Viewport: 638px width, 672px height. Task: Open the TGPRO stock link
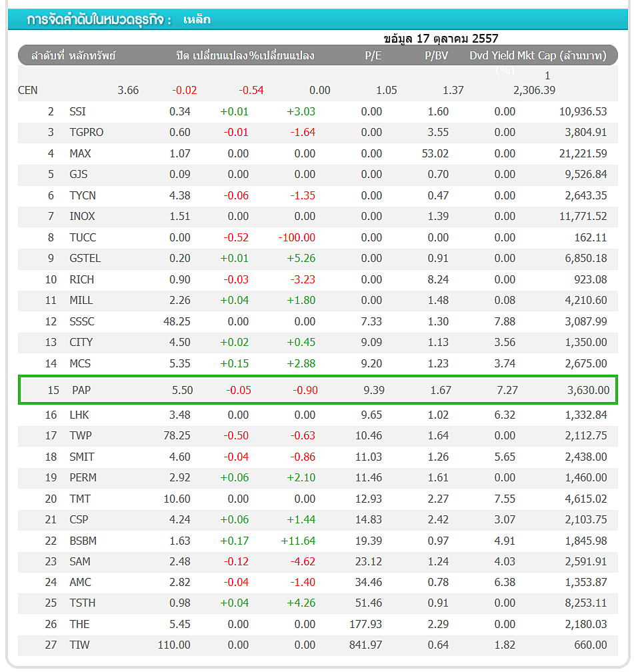pyautogui.click(x=86, y=132)
